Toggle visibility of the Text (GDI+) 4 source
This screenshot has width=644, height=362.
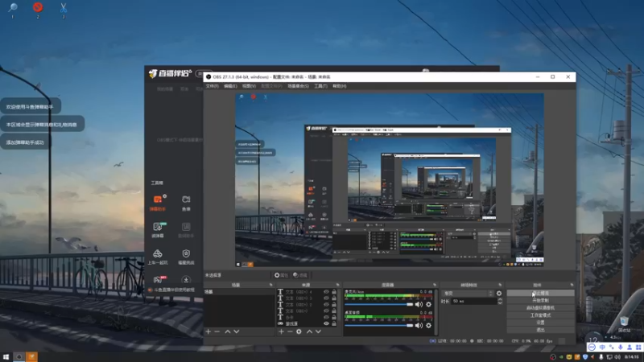click(327, 292)
